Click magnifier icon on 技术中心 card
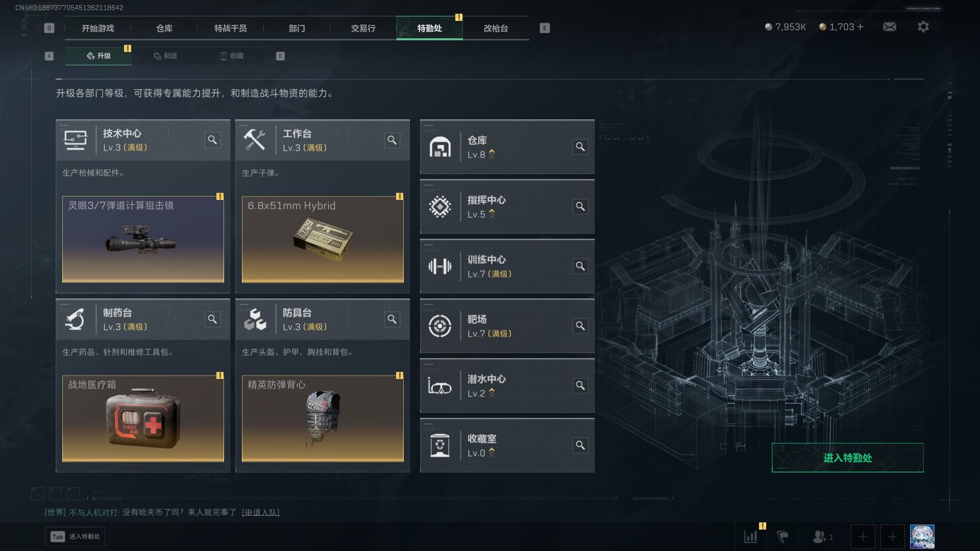Screen dimensions: 980x551 [212, 140]
